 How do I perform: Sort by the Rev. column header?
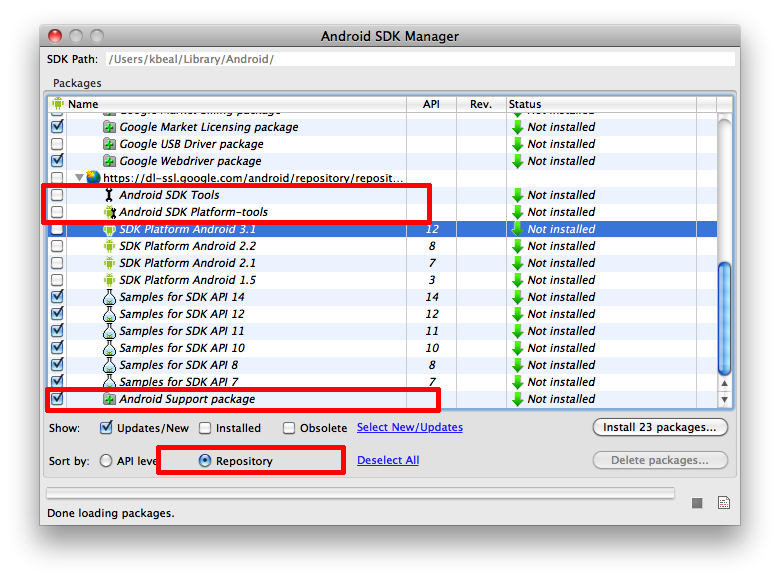tap(481, 104)
